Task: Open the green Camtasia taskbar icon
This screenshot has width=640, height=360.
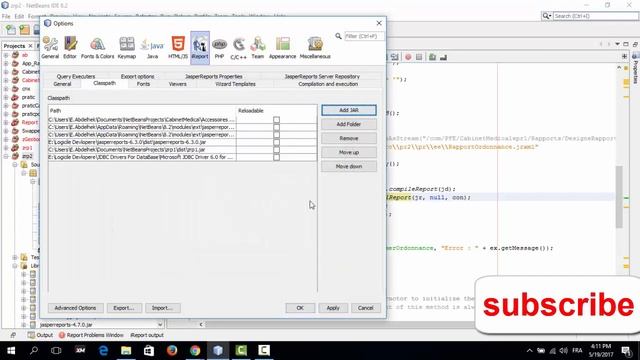Action: click(241, 350)
